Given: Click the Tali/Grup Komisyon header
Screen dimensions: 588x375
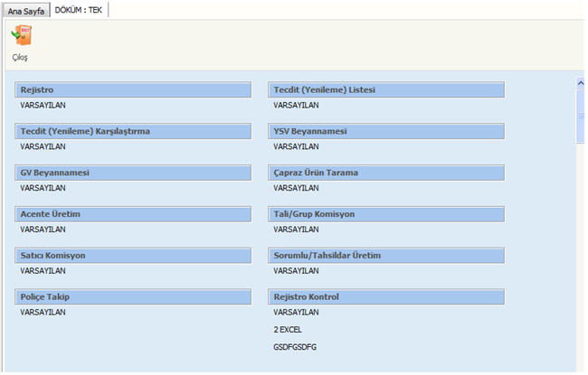Looking at the screenshot, I should point(386,214).
